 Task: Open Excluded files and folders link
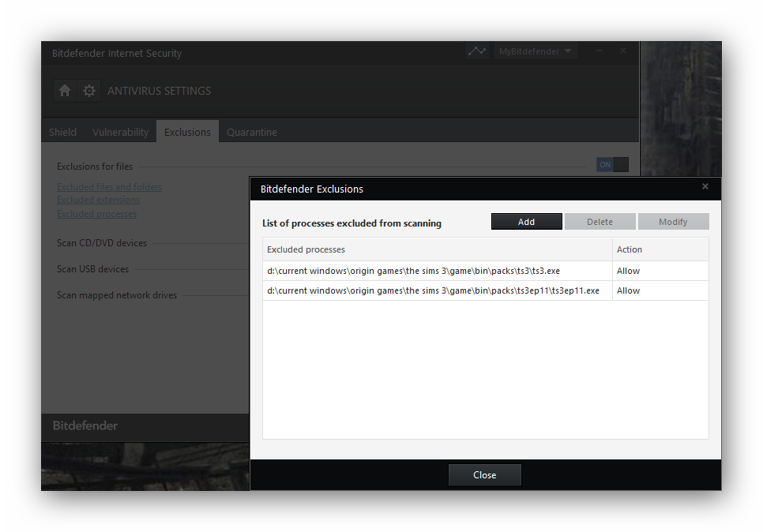point(110,187)
